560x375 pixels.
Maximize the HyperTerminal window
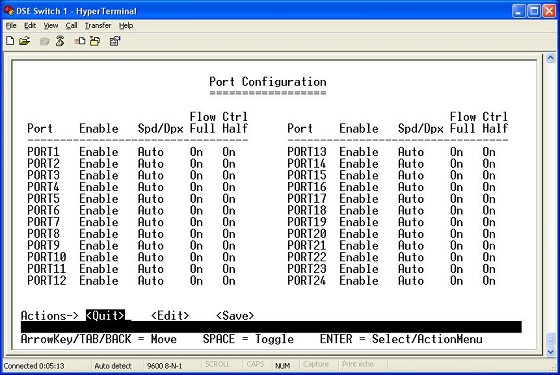point(534,11)
